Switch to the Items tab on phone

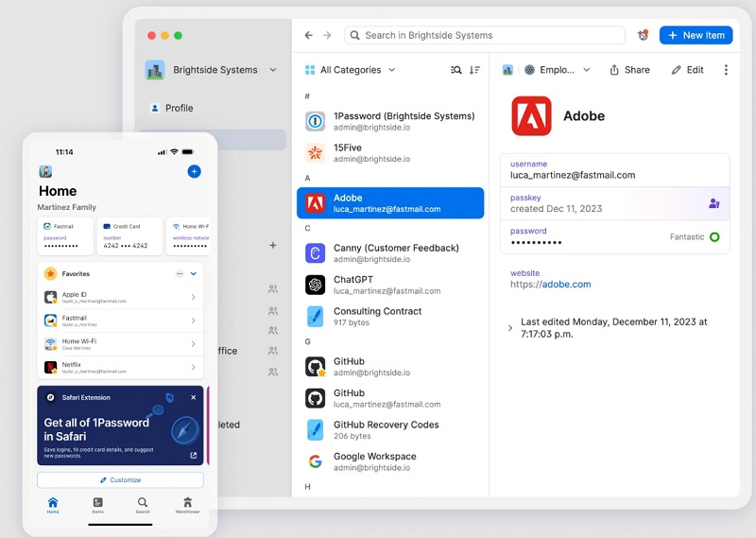tap(98, 505)
